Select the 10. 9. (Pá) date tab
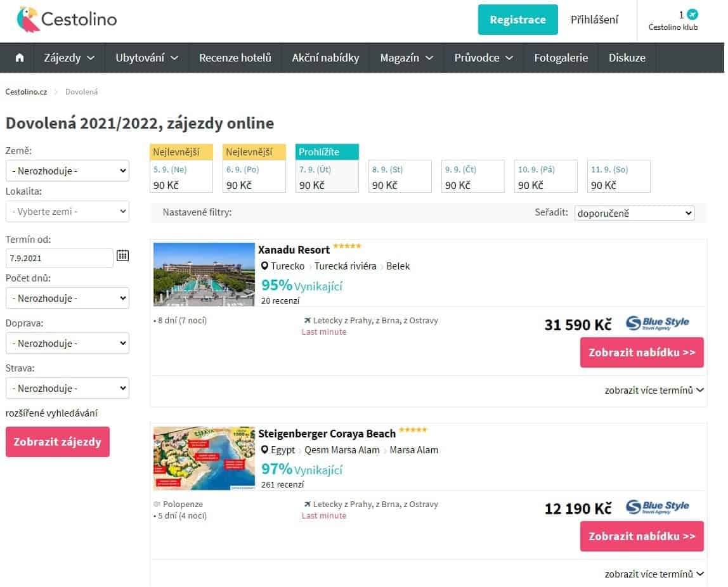 545,176
